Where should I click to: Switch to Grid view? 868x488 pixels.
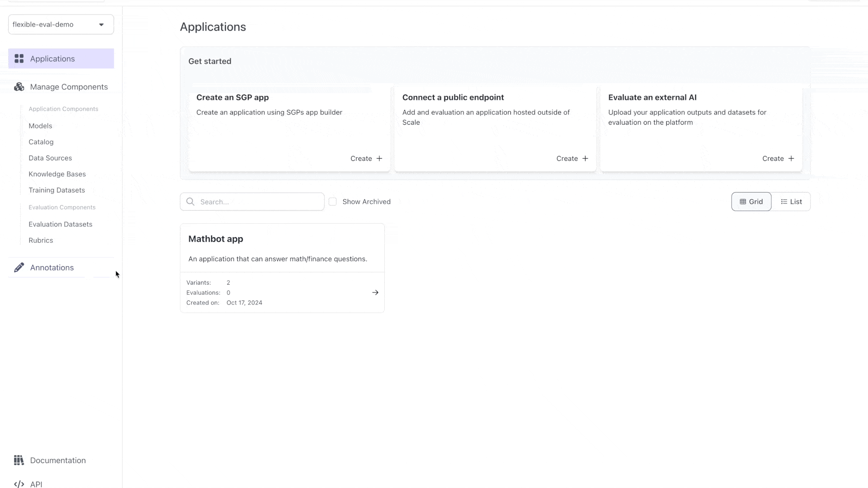(751, 202)
